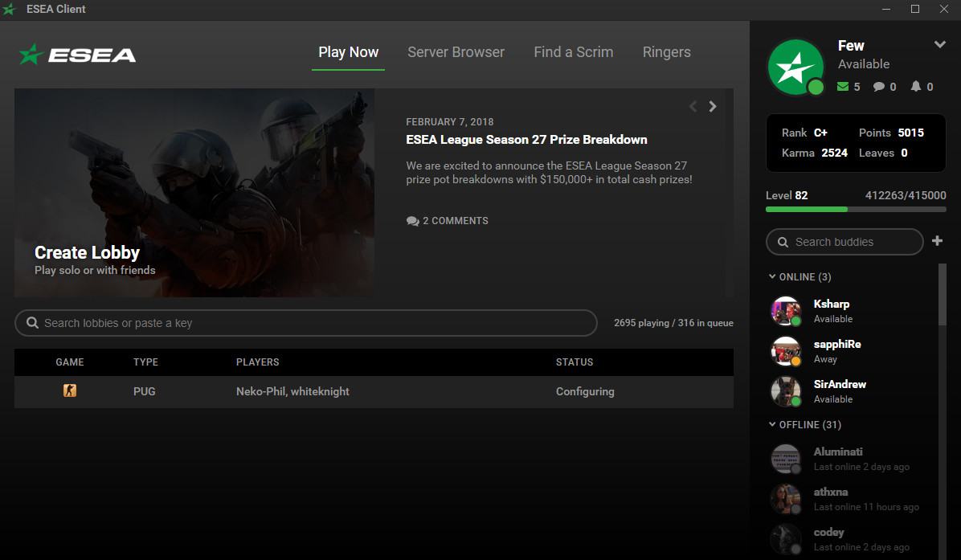Screen dimensions: 961x560
Task: Collapse the ONLINE buddies section
Action: [x=773, y=277]
